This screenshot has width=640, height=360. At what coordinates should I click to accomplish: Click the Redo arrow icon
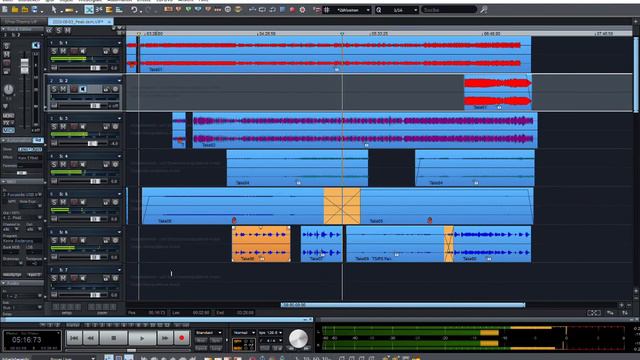pos(148,9)
